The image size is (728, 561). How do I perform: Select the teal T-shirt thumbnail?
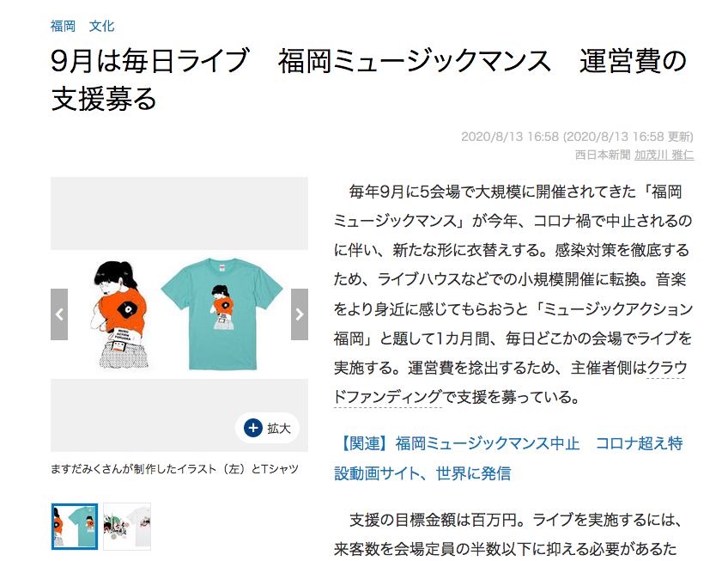click(75, 527)
